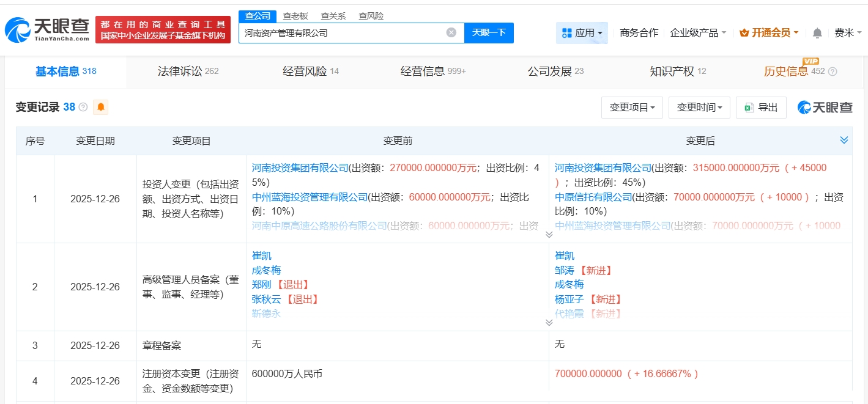Click the double-chevron icon in table header
Viewport: 868px width, 404px height.
click(844, 141)
